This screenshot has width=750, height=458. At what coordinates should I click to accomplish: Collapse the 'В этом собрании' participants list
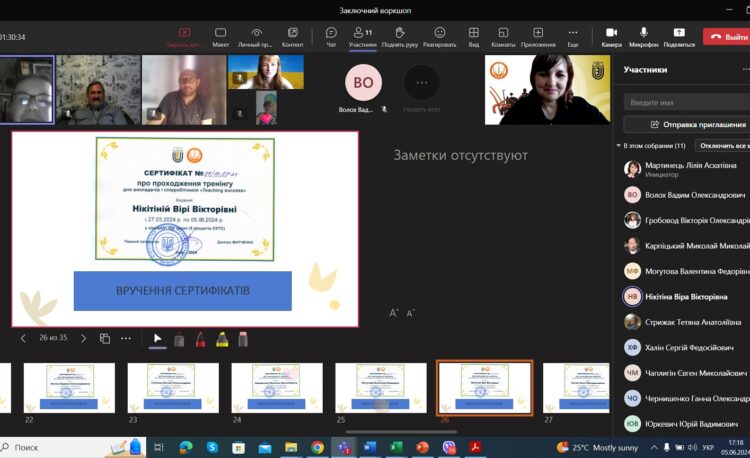(x=619, y=146)
